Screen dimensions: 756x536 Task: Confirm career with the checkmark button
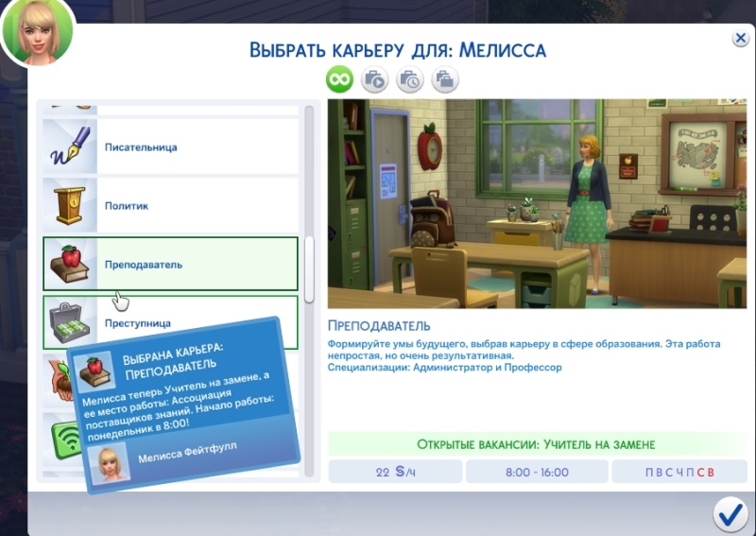click(x=730, y=515)
